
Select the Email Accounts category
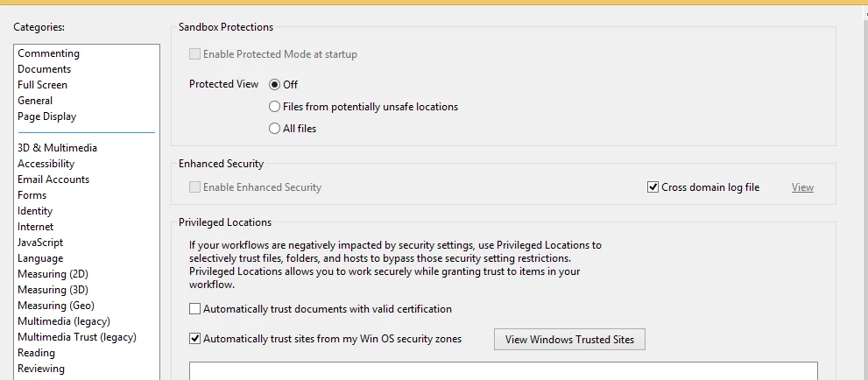[x=53, y=179]
